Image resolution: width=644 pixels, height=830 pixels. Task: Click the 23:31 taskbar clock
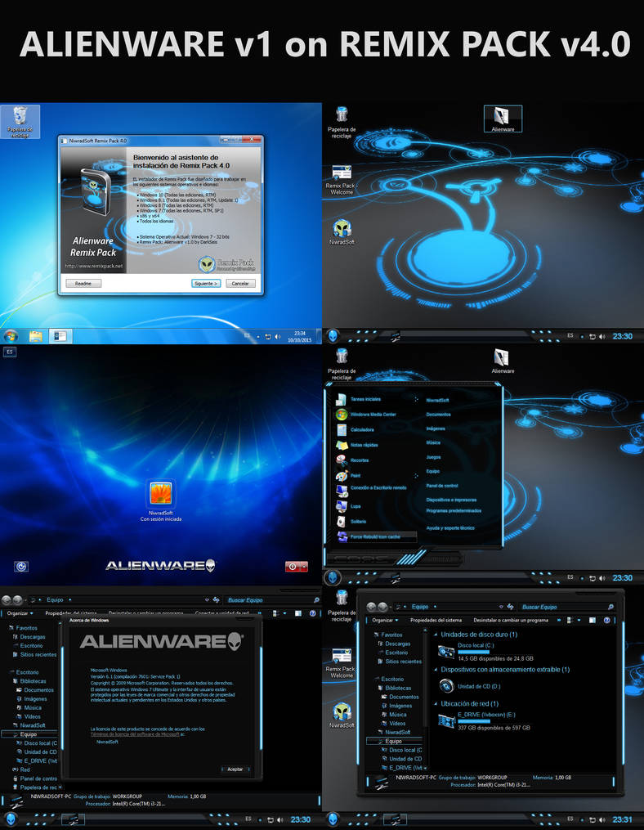click(622, 819)
